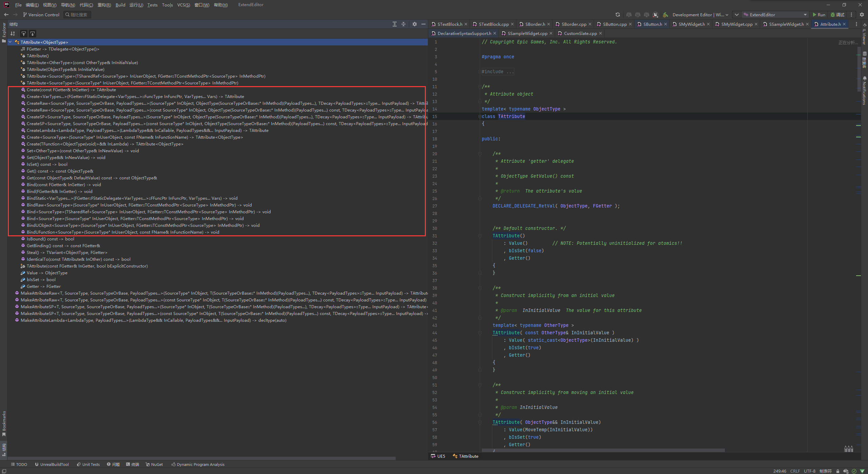
Task: Click the navigate back arrow
Action: (x=6, y=15)
